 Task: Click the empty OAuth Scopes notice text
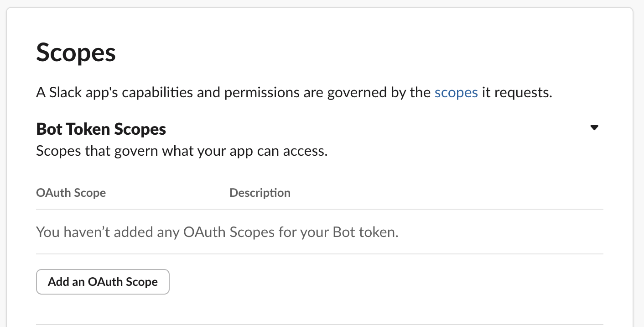(x=217, y=232)
